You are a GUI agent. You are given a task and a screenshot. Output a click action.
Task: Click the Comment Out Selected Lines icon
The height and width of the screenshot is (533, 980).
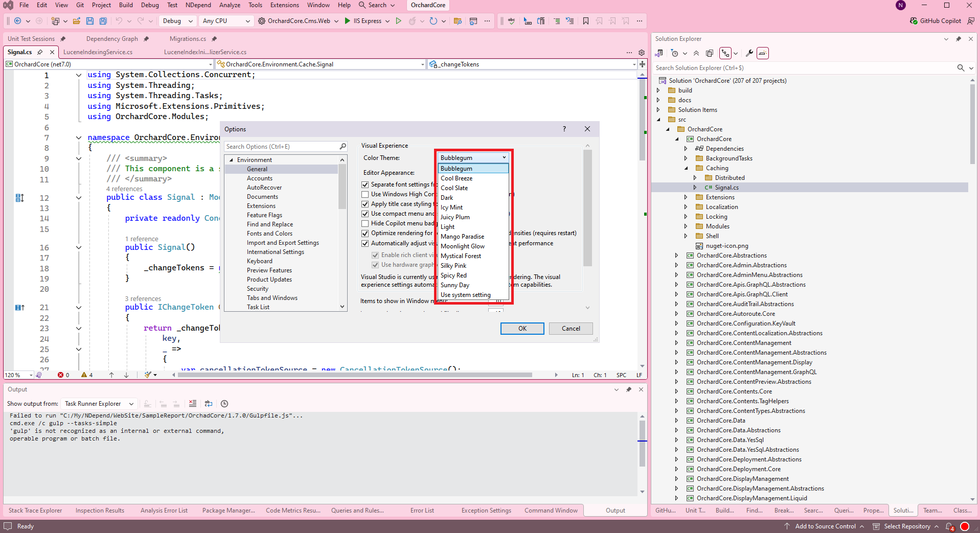[x=557, y=21]
